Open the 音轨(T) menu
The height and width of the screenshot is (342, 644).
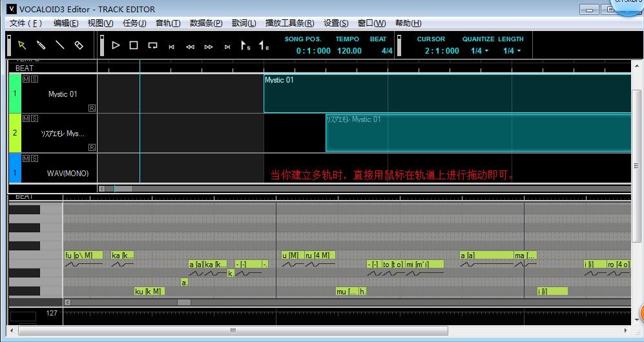168,23
